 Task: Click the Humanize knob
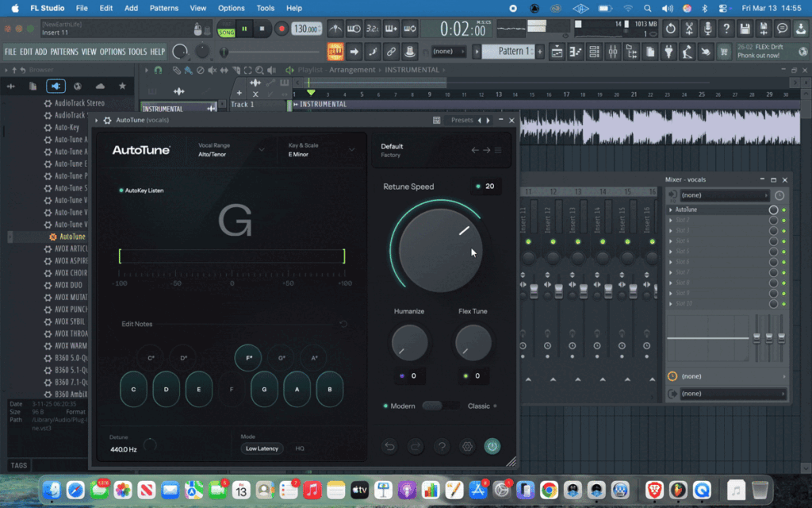pos(410,343)
